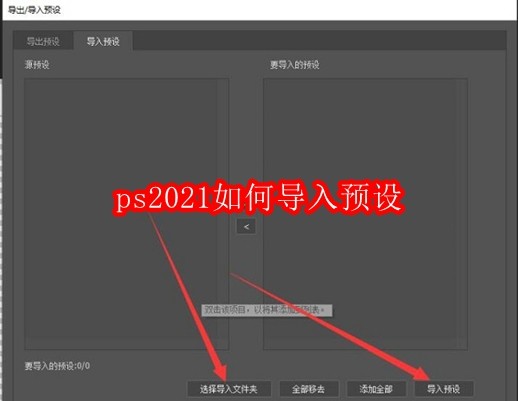The width and height of the screenshot is (518, 401).
Task: Click the 选择导入文件夹 button
Action: coord(229,389)
